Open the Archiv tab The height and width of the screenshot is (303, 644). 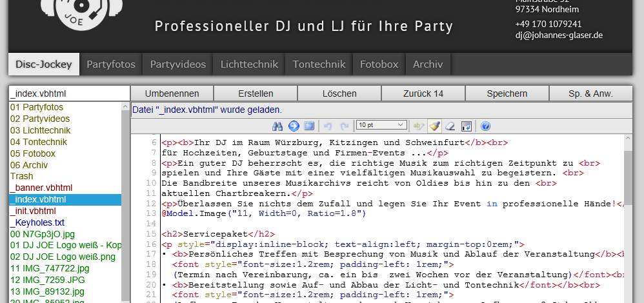[428, 64]
